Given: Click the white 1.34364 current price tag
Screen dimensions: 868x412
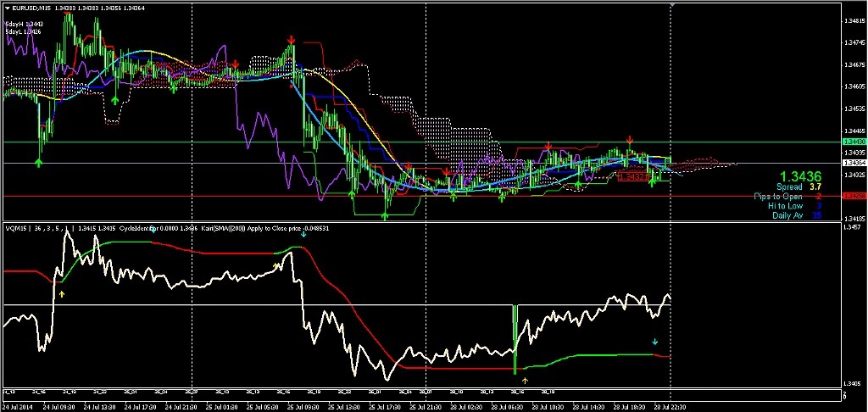Looking at the screenshot, I should pyautogui.click(x=853, y=163).
